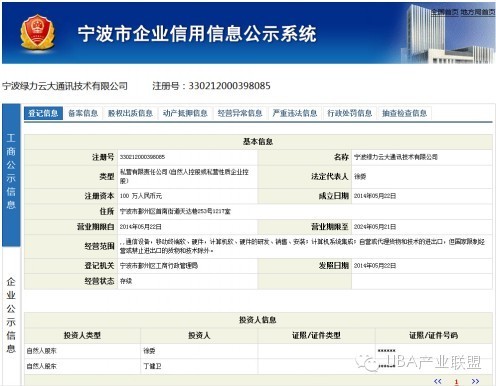Select the 动产抵押信息 tab
Screen dimensions: 496x386
185,113
